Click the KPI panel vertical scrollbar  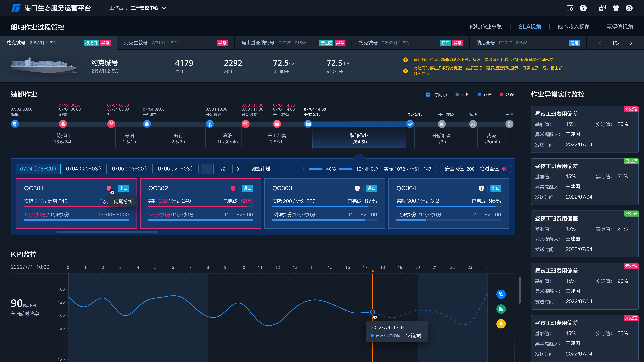tap(520, 290)
